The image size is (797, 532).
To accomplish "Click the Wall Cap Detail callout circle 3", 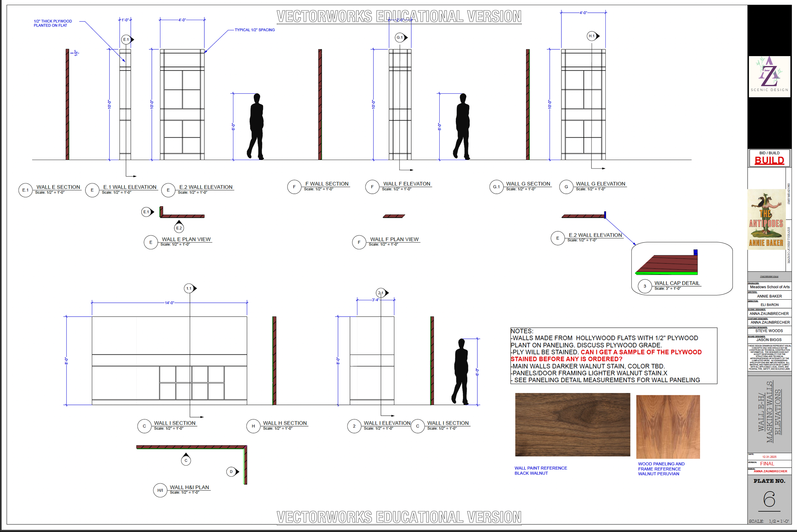I will tap(645, 286).
